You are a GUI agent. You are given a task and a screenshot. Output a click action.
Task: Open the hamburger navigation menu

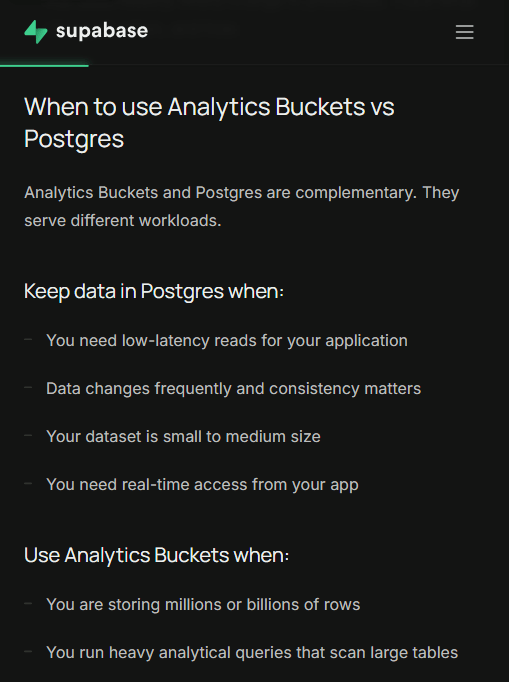click(464, 32)
